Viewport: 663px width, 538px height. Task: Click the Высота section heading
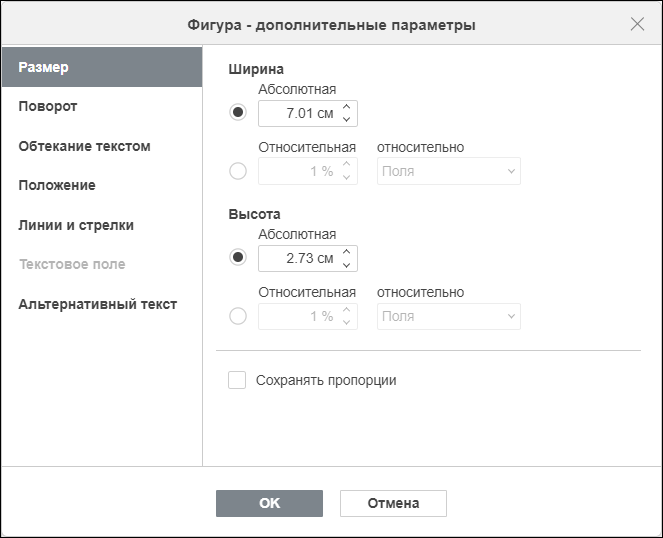click(x=255, y=214)
